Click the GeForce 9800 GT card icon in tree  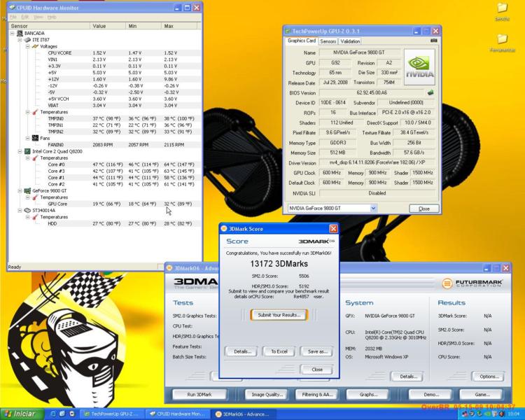(27, 190)
